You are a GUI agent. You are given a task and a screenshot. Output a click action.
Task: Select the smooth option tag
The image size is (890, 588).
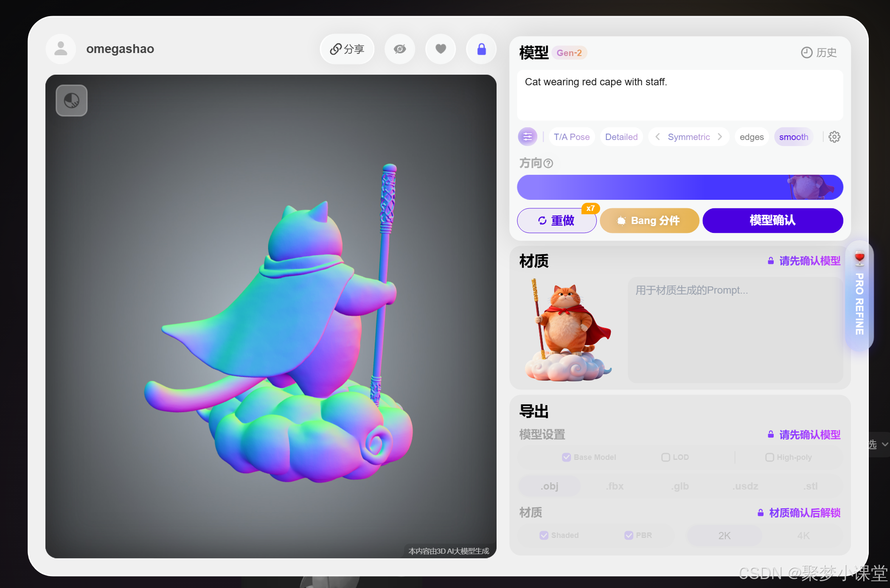coord(793,137)
